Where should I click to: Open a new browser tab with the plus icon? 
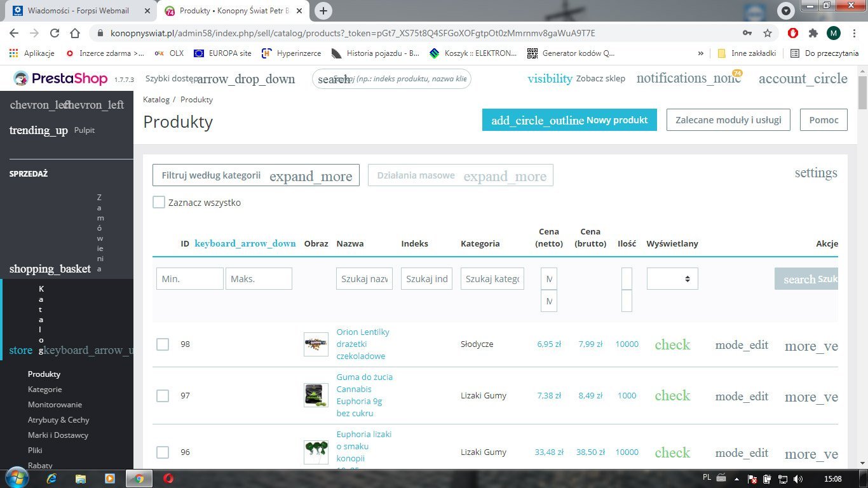323,11
